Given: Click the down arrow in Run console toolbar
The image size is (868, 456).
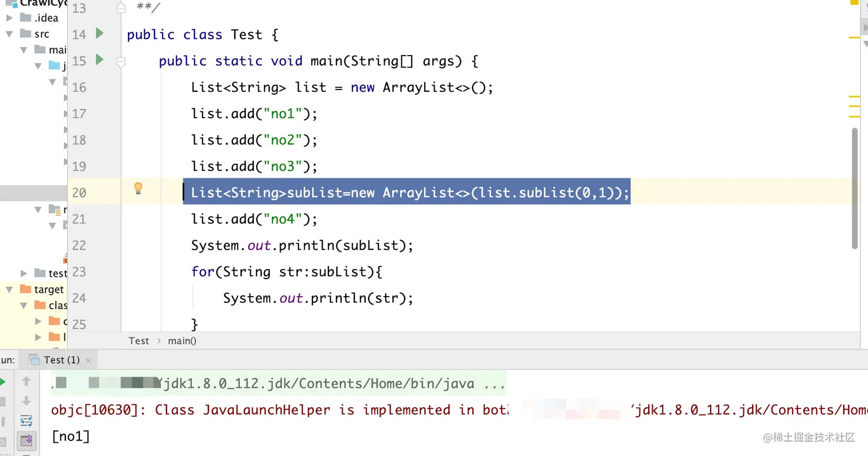Looking at the screenshot, I should point(26,401).
